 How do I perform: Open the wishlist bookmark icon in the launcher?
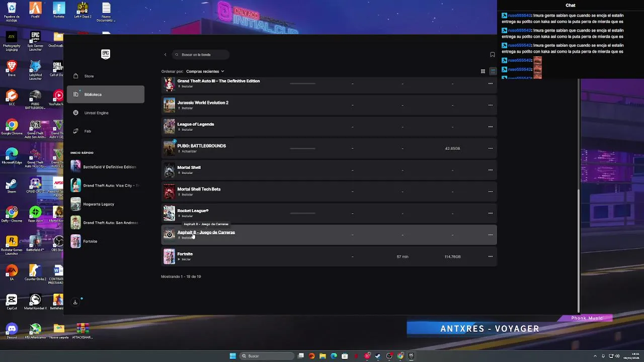click(x=493, y=54)
